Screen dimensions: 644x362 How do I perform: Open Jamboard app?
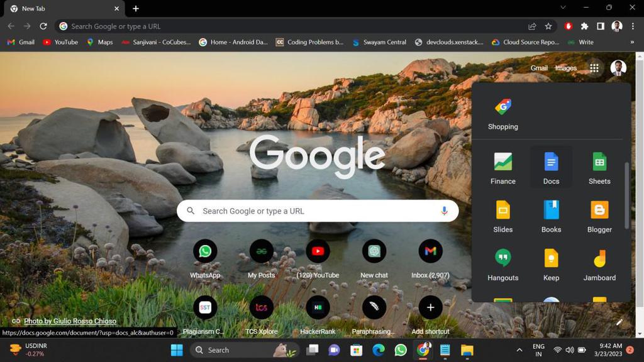pos(599,265)
